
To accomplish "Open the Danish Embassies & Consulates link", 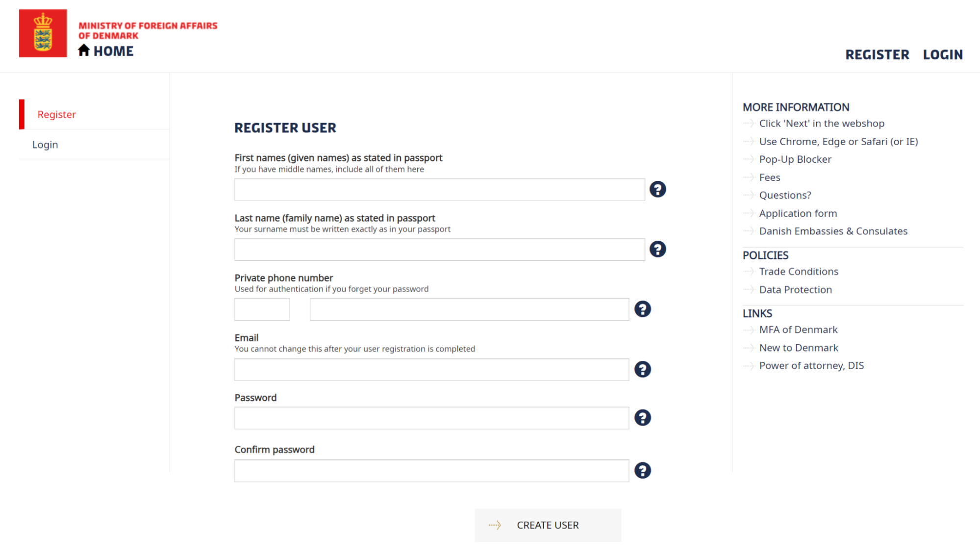I will pos(833,231).
